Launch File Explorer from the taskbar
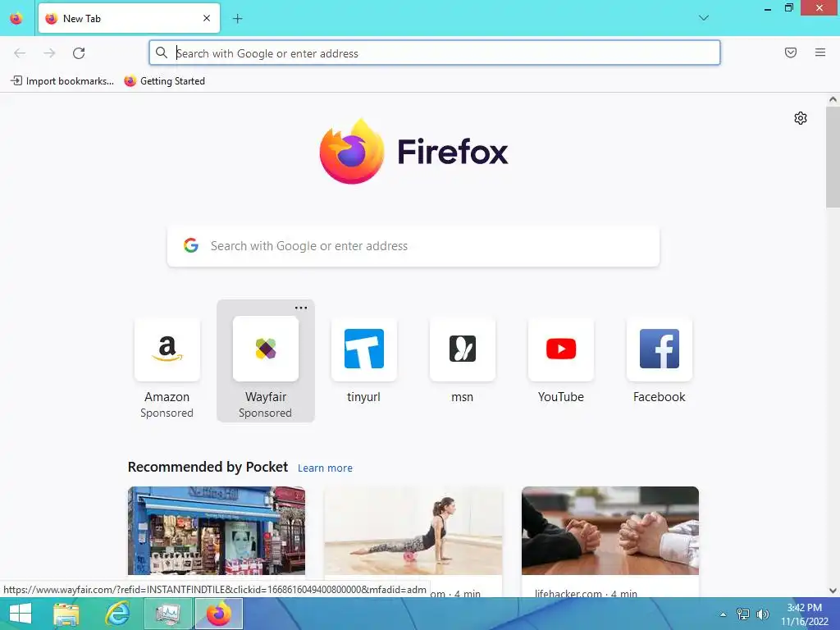Viewport: 840px width, 630px height. point(66,614)
